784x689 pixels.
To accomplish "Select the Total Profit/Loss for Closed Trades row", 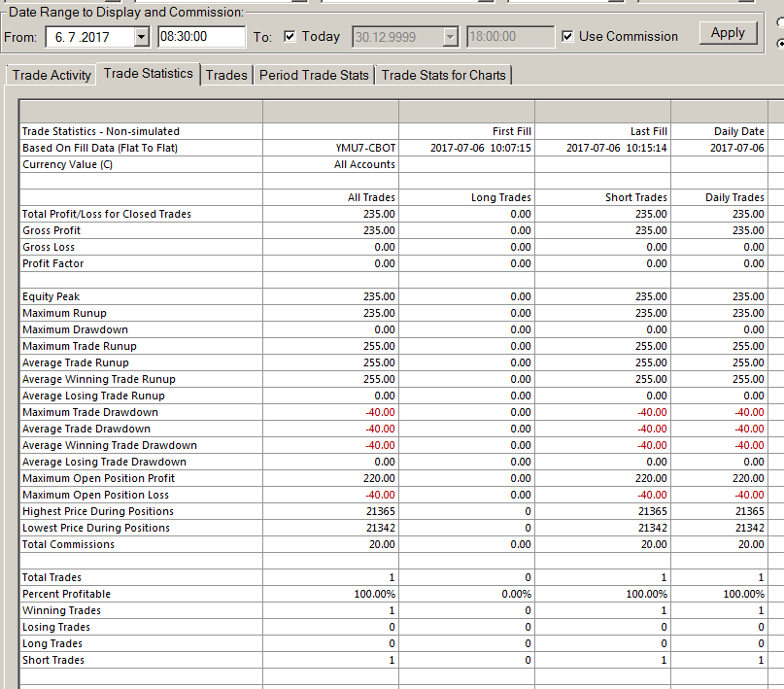I will point(393,214).
